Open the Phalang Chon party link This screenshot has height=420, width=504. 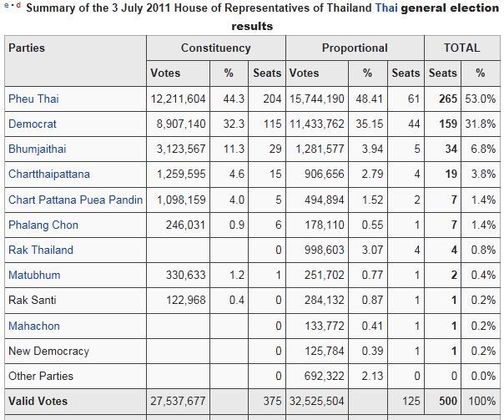[43, 225]
